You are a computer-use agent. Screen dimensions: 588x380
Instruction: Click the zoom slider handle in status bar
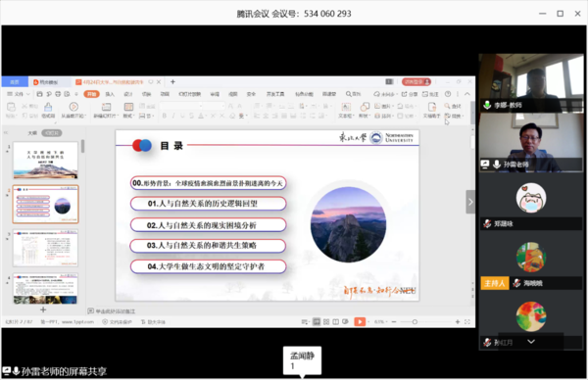415,322
